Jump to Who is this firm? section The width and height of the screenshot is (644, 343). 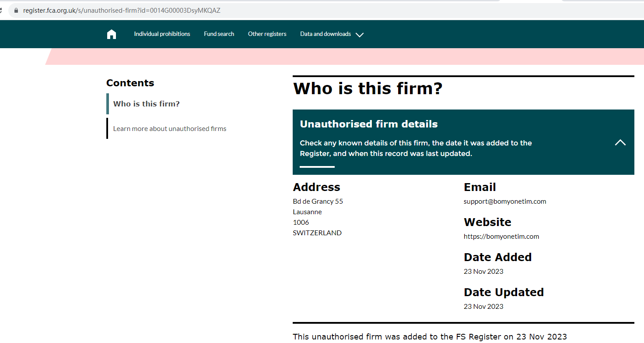coord(146,104)
